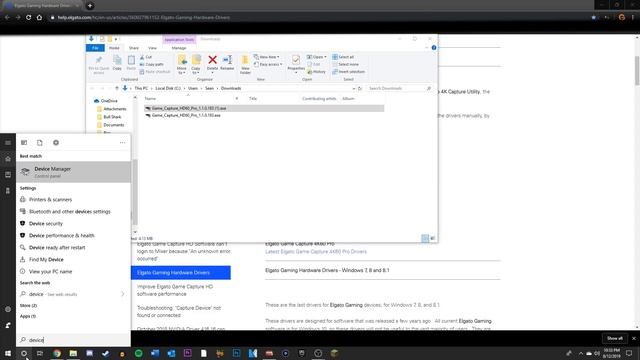The height and width of the screenshot is (360, 640).
Task: Click Search Downloads field
Action: coord(398,88)
